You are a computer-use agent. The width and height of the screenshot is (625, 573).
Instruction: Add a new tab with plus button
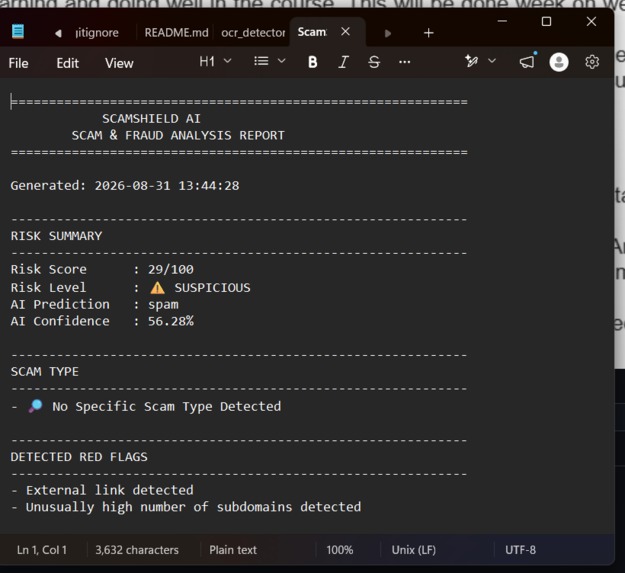point(428,33)
